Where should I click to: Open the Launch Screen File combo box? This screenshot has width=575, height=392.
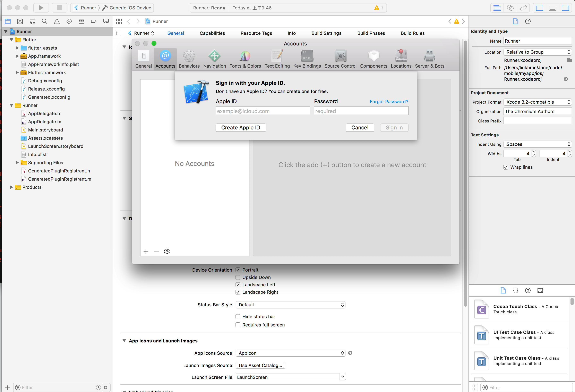click(290, 377)
